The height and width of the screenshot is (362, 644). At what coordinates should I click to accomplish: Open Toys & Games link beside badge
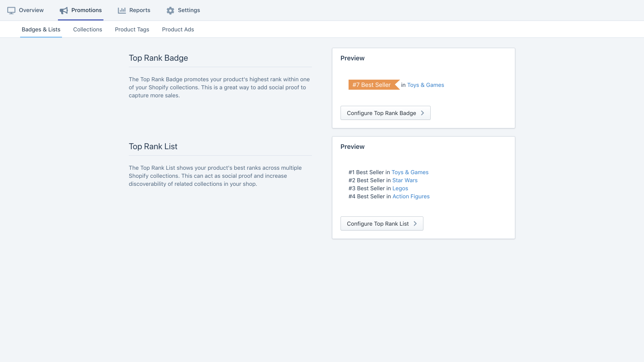click(x=425, y=85)
